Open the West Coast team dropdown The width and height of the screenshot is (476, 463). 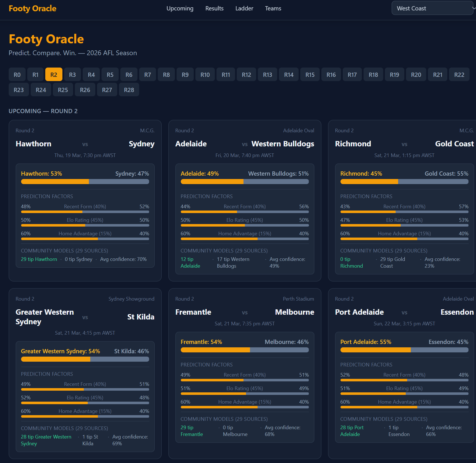432,8
